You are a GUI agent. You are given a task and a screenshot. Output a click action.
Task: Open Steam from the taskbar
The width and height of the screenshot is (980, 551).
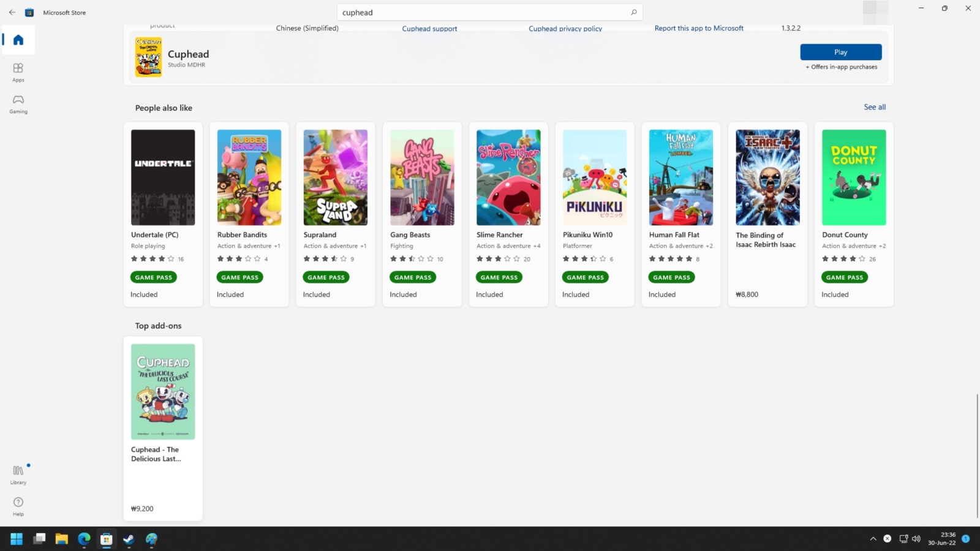[129, 539]
